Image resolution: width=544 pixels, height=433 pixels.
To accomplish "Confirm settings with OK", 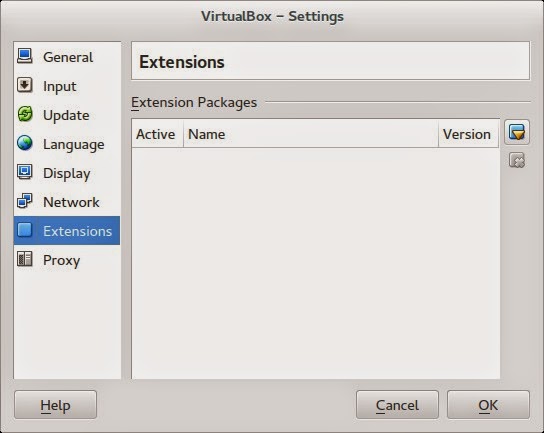I will click(488, 405).
